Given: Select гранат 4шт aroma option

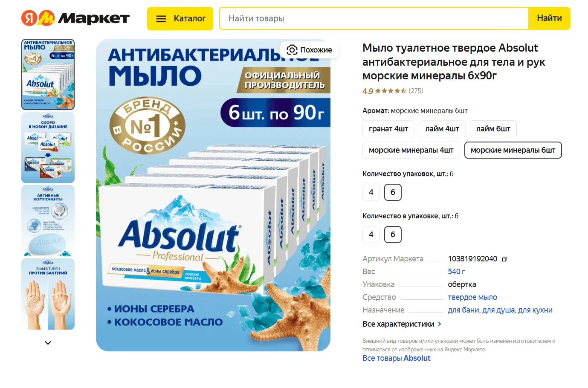Looking at the screenshot, I should pos(388,129).
